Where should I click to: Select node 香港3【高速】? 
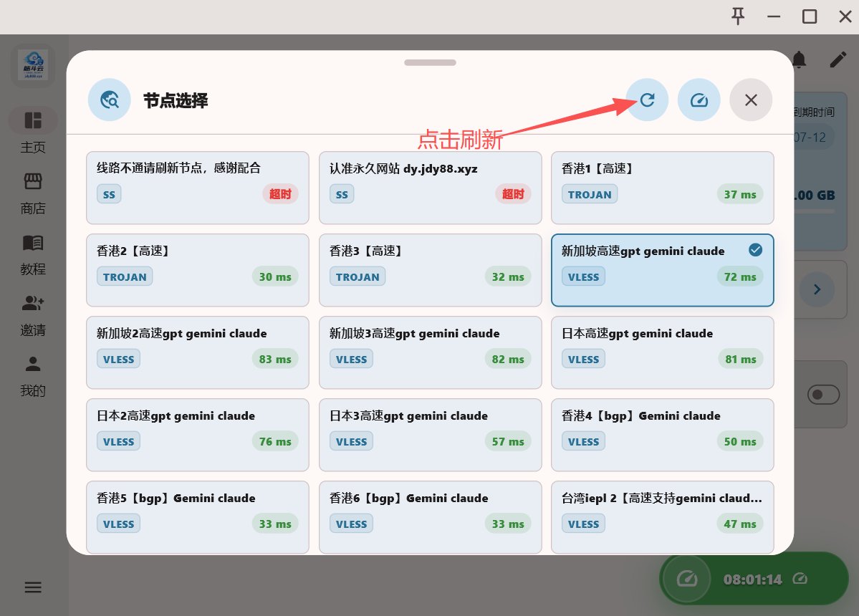tap(430, 270)
